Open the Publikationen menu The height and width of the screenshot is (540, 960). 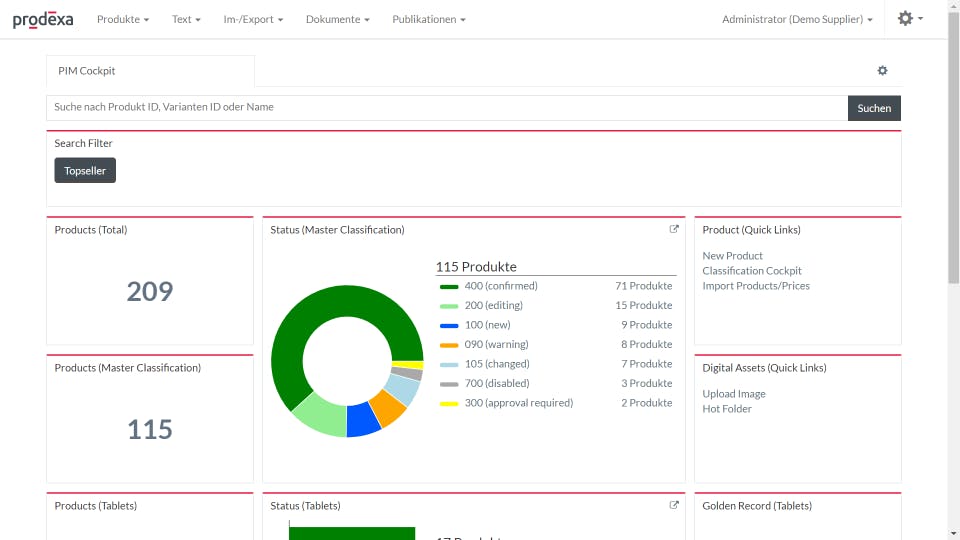pos(428,19)
